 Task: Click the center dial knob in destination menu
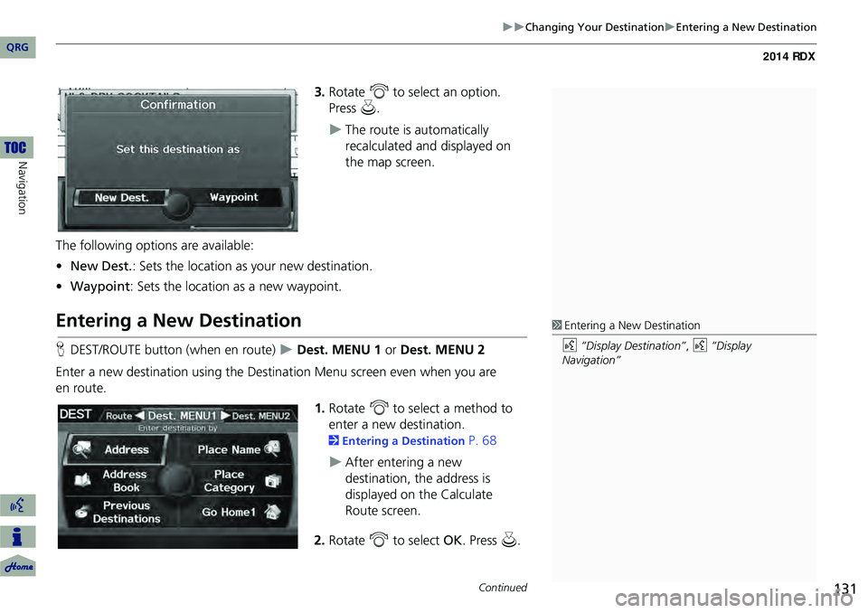coord(178,481)
